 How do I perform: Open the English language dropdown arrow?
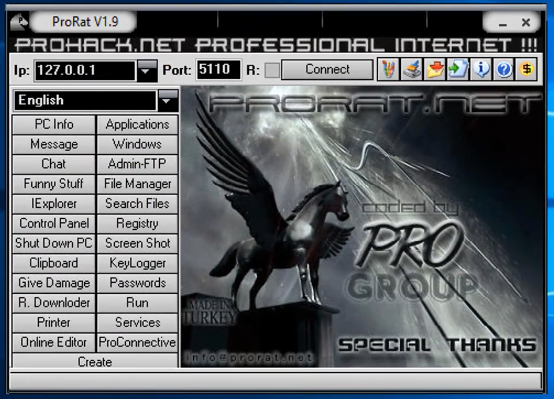pyautogui.click(x=168, y=101)
